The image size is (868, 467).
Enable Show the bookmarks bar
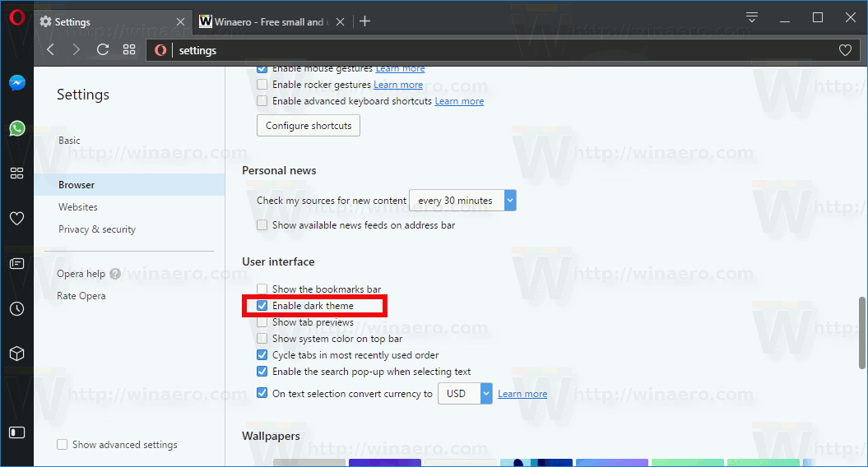(262, 289)
